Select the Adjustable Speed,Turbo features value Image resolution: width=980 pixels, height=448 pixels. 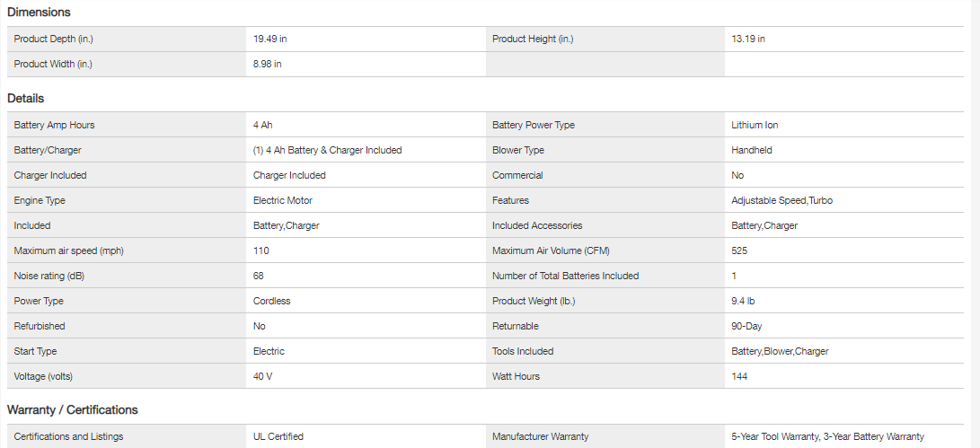coord(781,201)
